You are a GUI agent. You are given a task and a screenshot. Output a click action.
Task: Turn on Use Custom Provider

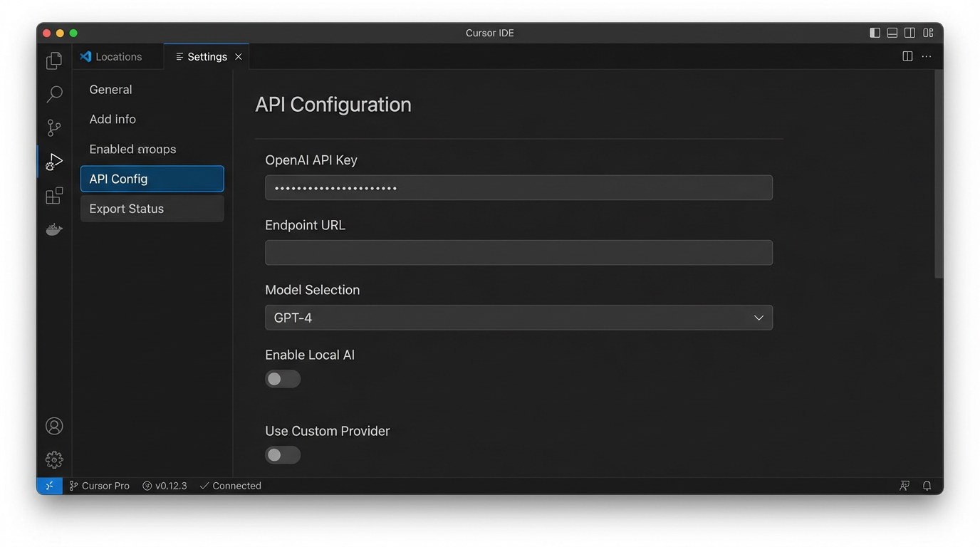tap(282, 454)
